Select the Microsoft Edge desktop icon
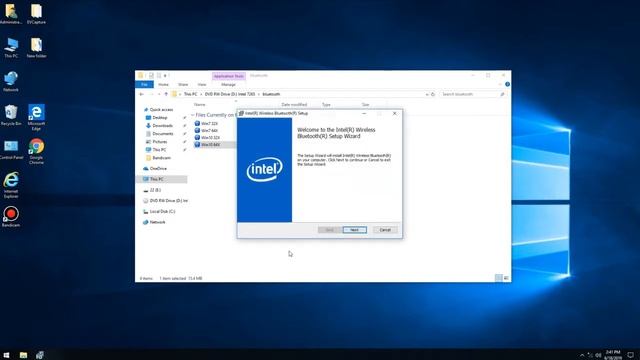 pyautogui.click(x=36, y=117)
